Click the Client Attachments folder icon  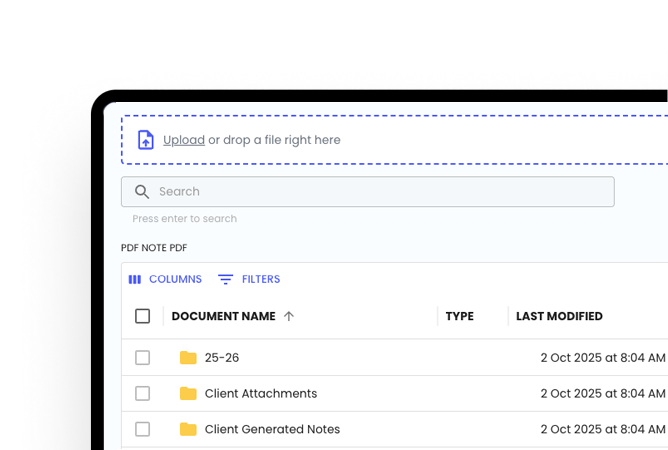(188, 393)
